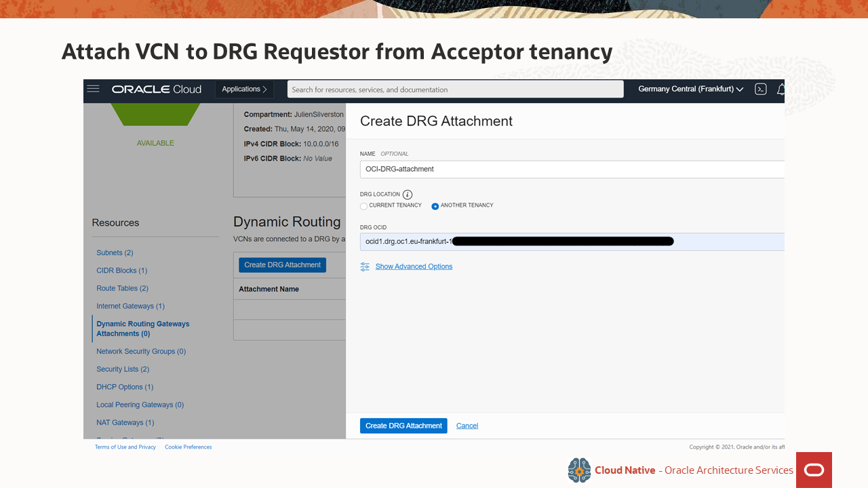Click the ORACLE Cloud logo
Screen dimensions: 868x488
click(x=157, y=89)
